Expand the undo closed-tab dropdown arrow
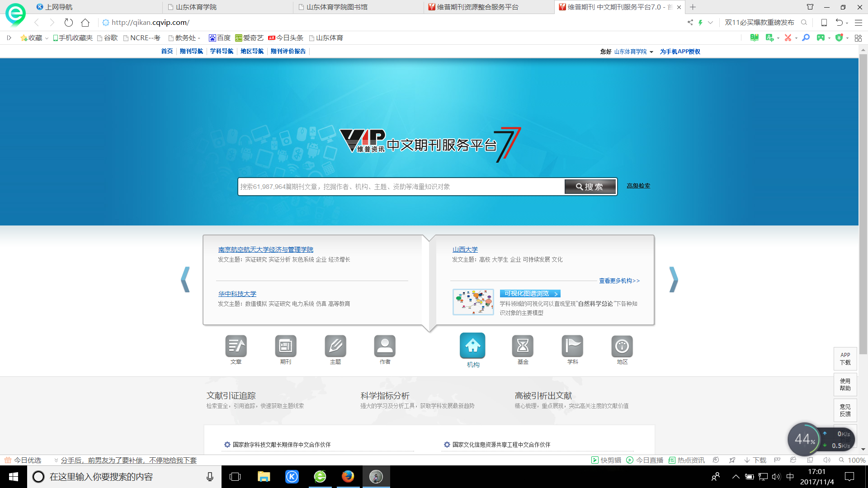This screenshot has height=488, width=868. pos(847,23)
